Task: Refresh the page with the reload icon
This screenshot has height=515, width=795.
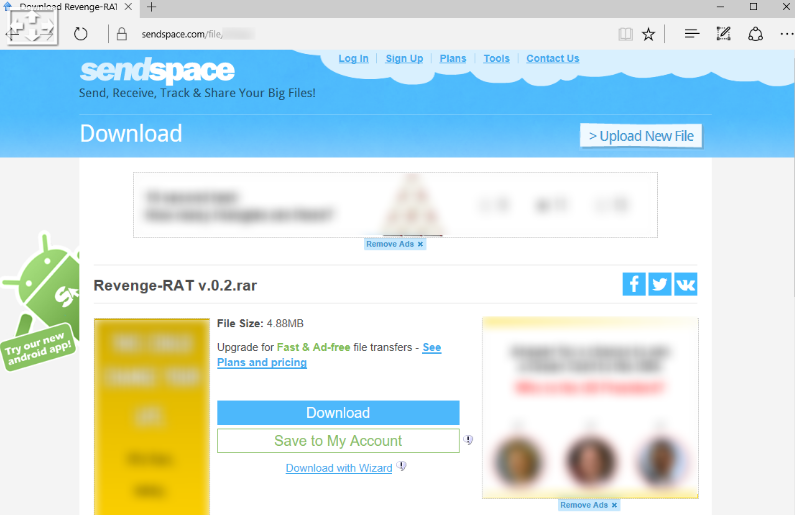Action: pyautogui.click(x=81, y=34)
